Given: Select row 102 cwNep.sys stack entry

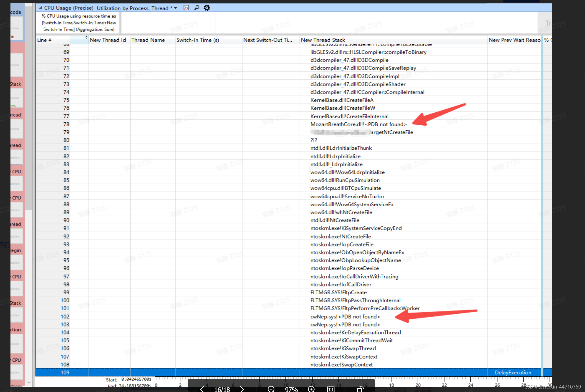Looking at the screenshot, I should pyautogui.click(x=345, y=316).
